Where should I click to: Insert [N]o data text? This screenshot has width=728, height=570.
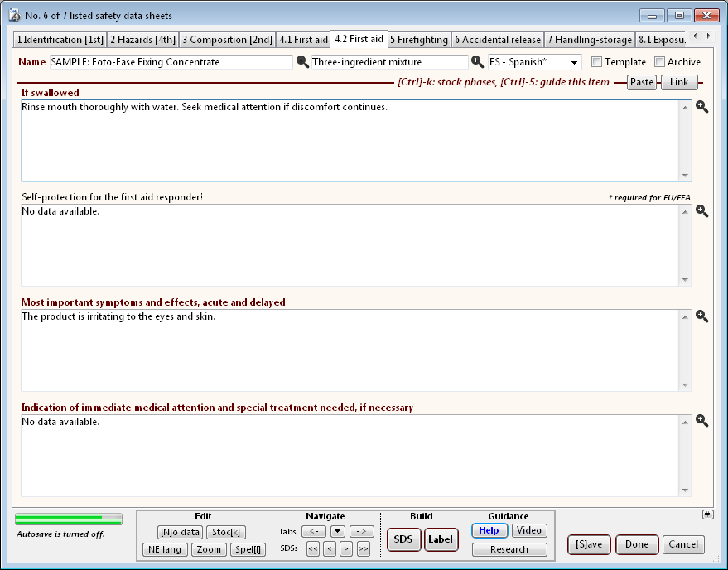coord(181,532)
